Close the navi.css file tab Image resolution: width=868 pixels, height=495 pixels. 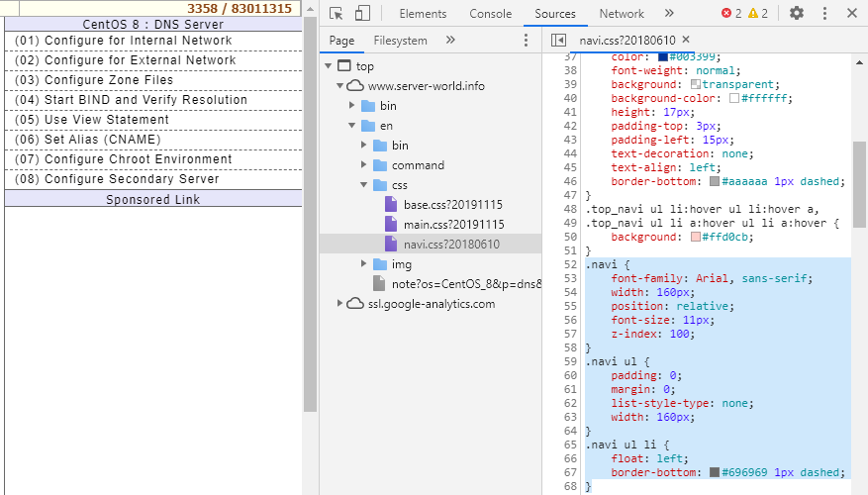click(686, 40)
